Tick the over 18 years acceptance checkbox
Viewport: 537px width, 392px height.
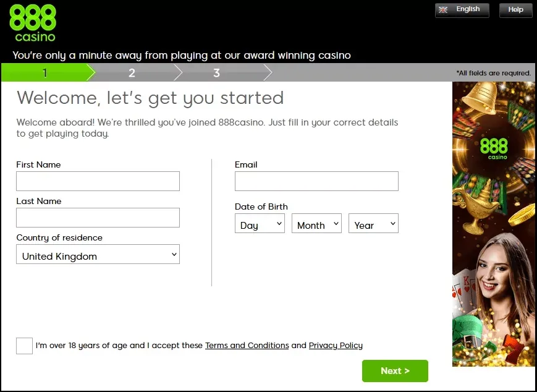pos(24,346)
